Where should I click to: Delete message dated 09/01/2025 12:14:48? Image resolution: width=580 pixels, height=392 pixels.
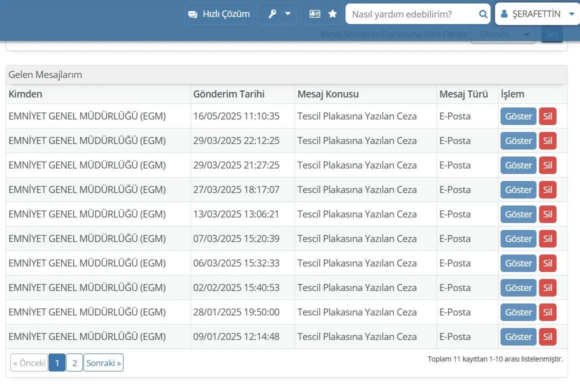point(547,336)
